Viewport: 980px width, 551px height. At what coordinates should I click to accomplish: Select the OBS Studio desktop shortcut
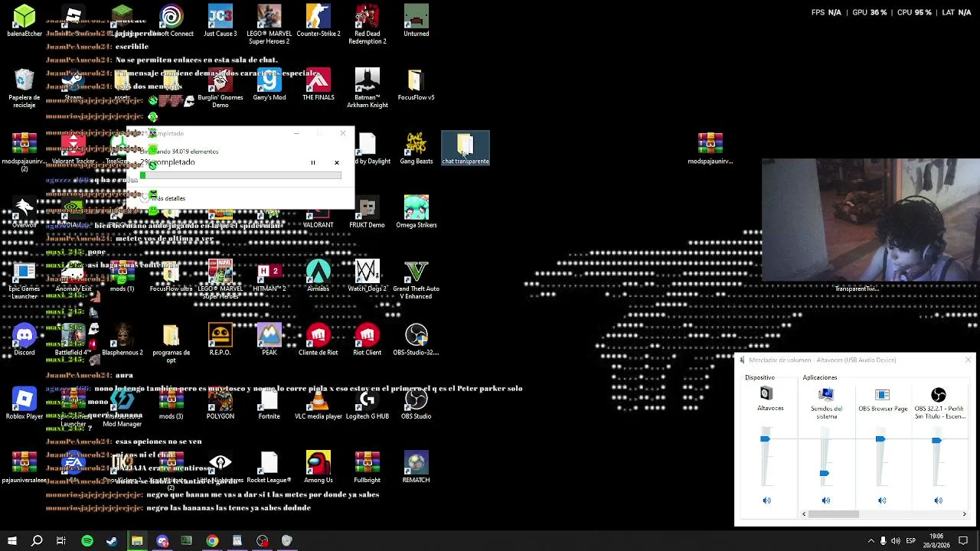(x=416, y=403)
